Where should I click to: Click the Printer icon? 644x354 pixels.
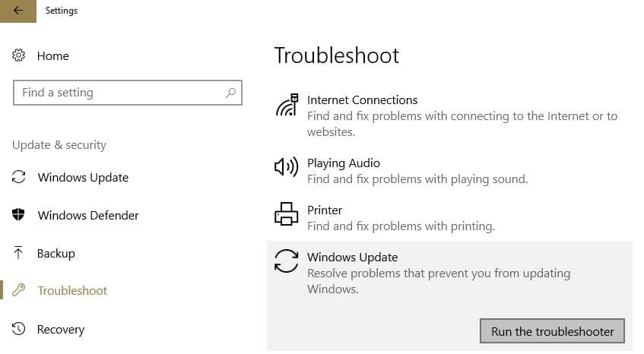[287, 214]
